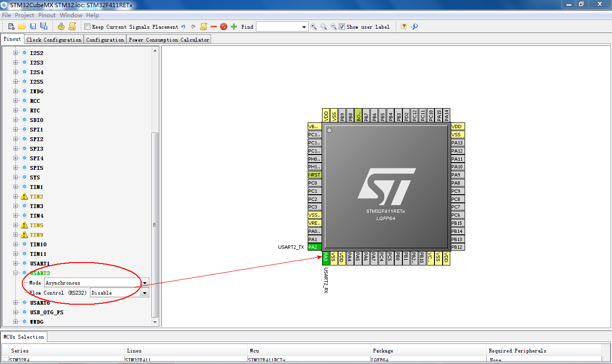
Task: Expand the I2S2 tree node
Action: click(16, 53)
